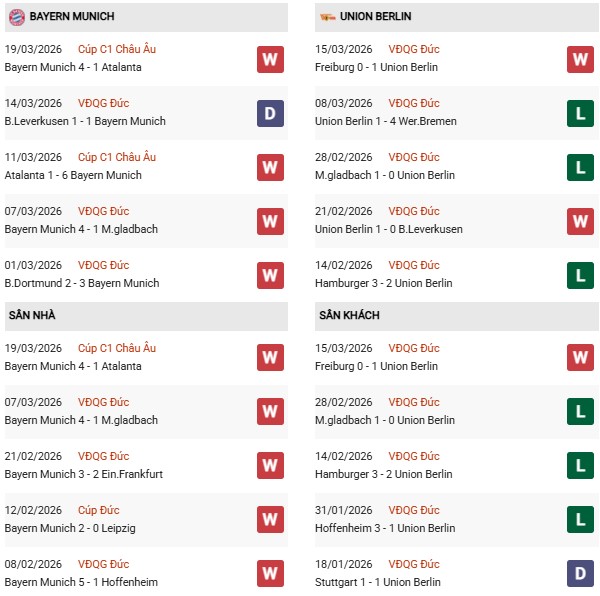
Task: Select the SÂN NHÀ section header
Action: click(x=32, y=316)
